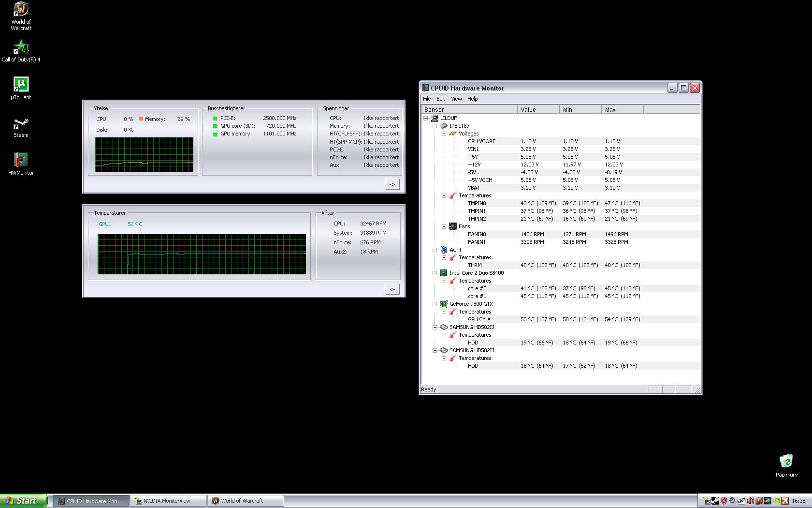This screenshot has width=812, height=508.
Task: Click the Min column header
Action: tap(580, 109)
